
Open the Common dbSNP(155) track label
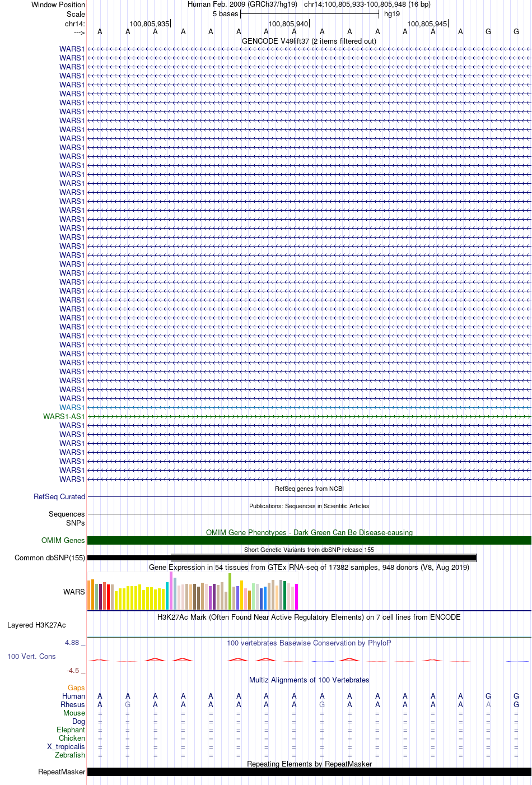[x=50, y=558]
